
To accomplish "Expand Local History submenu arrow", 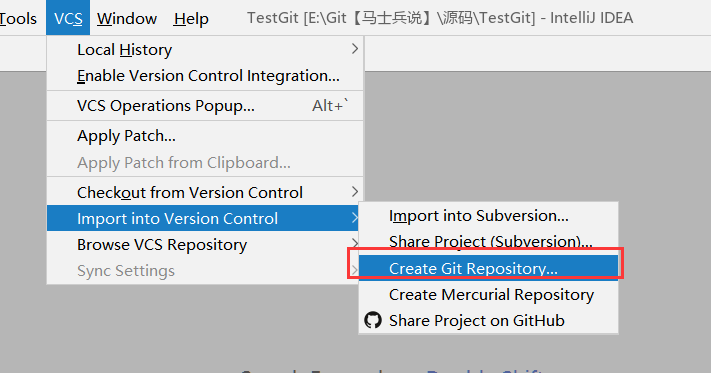I will 355,48.
